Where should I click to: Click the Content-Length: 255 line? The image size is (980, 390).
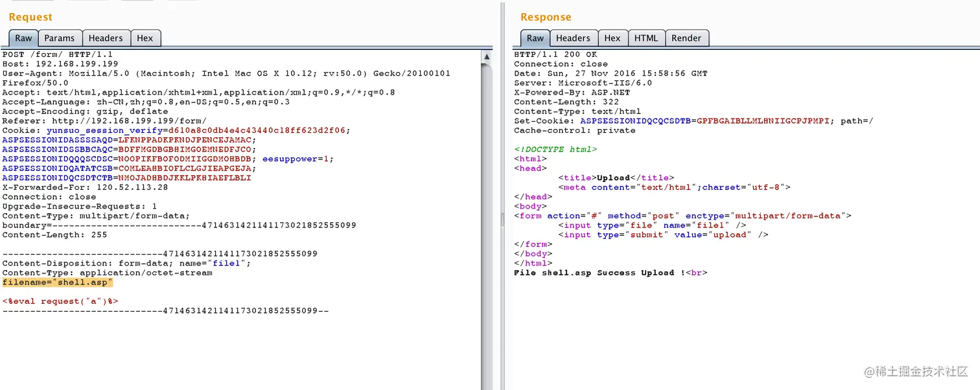pyautogui.click(x=54, y=235)
